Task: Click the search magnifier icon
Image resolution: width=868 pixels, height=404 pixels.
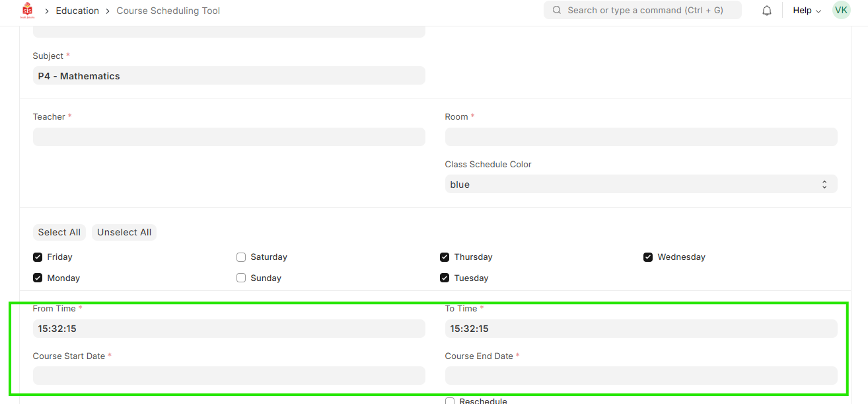Action: [x=557, y=11]
